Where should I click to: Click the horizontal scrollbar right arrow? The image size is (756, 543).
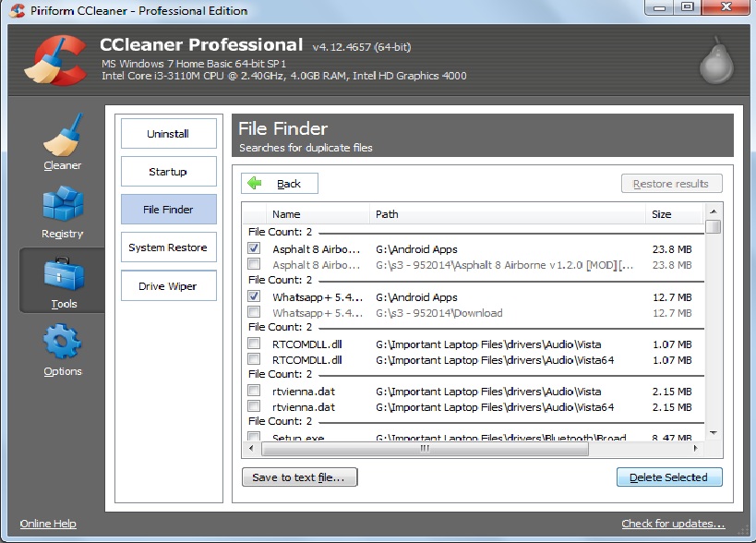(x=695, y=449)
